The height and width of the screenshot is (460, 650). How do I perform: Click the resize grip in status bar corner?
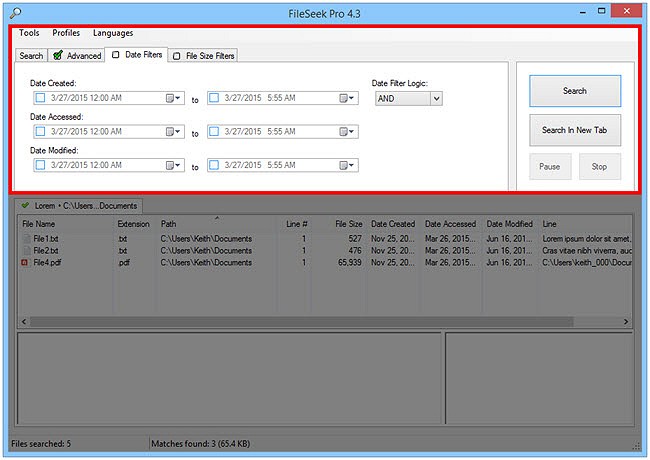[x=636, y=445]
